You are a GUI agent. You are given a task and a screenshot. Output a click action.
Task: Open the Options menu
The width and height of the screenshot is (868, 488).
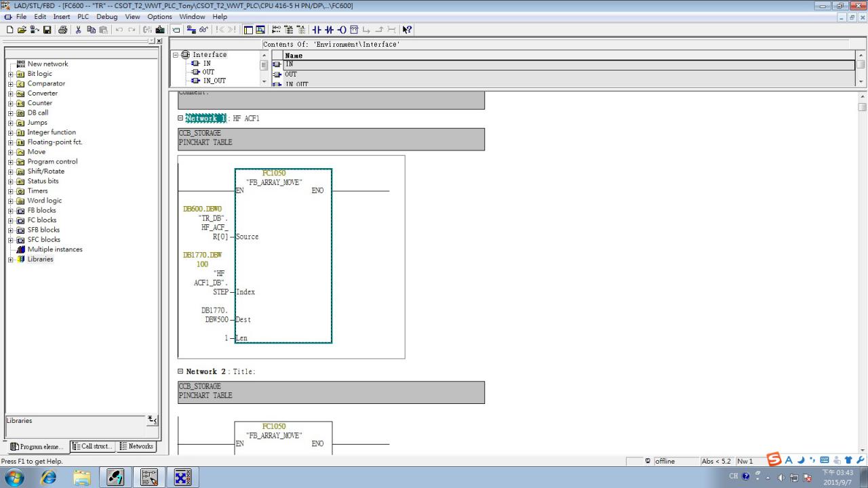pos(159,17)
